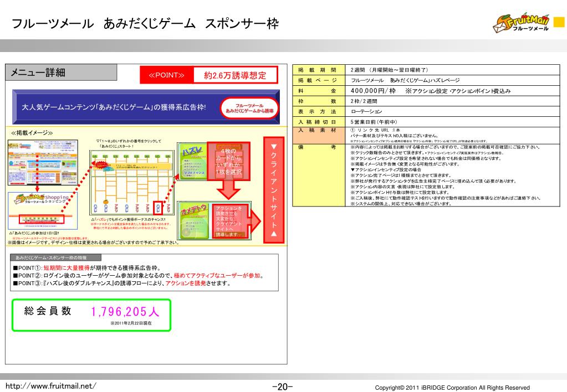Screen dimensions: 567x392
Task: Click the 掲載ページ table header cell
Action: (x=319, y=80)
